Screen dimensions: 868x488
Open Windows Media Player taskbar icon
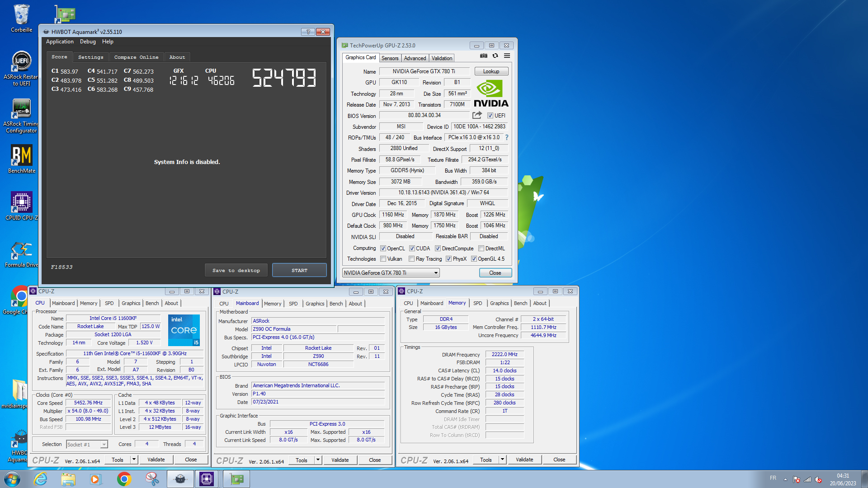click(95, 479)
